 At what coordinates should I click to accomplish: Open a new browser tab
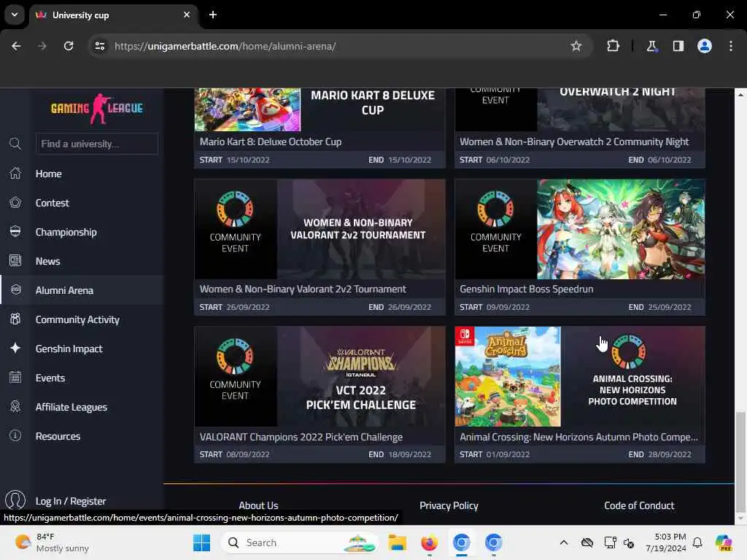pos(213,15)
